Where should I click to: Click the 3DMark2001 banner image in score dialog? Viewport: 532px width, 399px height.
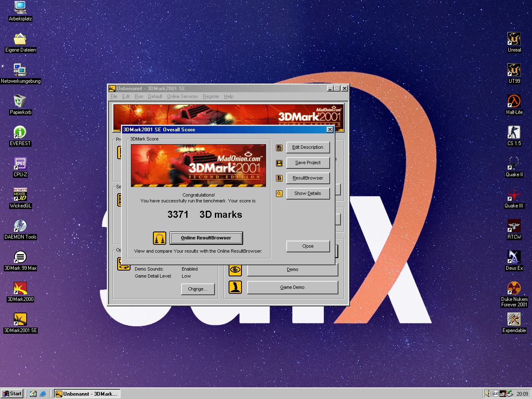tap(198, 165)
